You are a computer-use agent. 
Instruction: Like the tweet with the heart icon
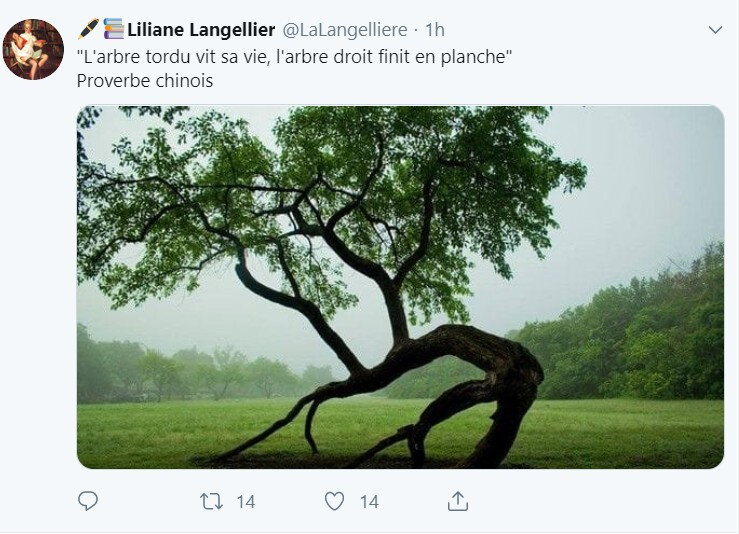click(335, 501)
